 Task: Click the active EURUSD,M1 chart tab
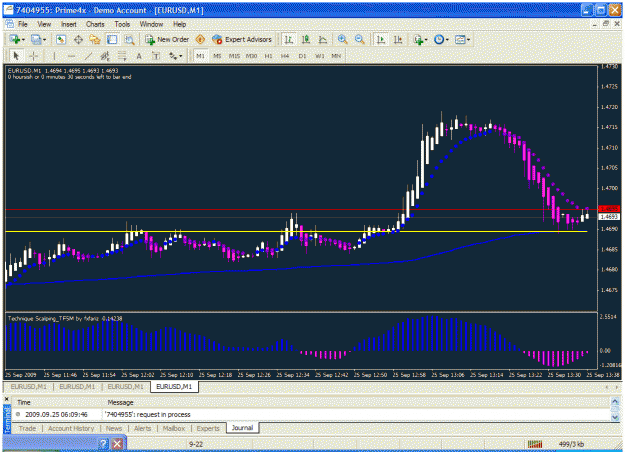pos(174,387)
